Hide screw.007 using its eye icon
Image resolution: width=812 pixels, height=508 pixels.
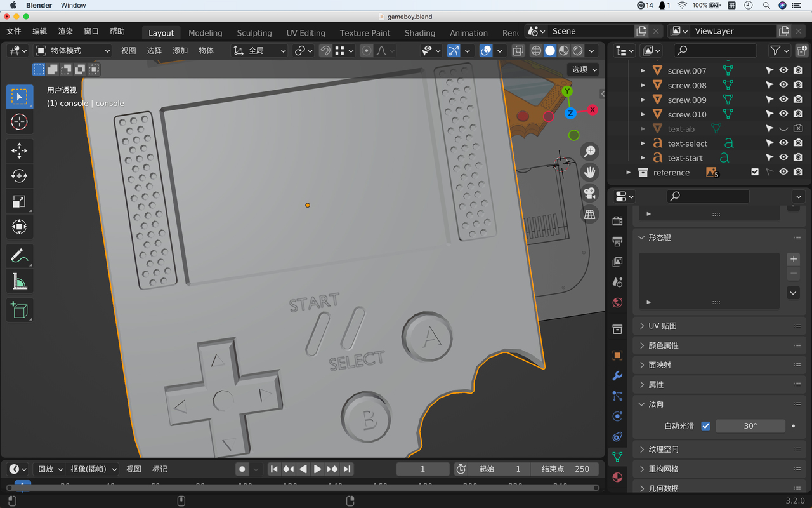(783, 70)
